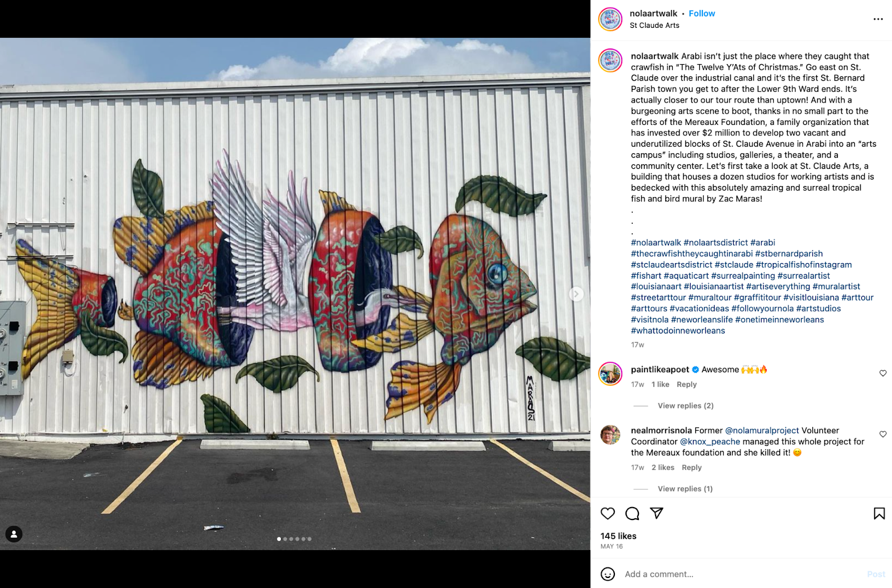Expand View replies (1)
The image size is (892, 588).
[x=685, y=489]
